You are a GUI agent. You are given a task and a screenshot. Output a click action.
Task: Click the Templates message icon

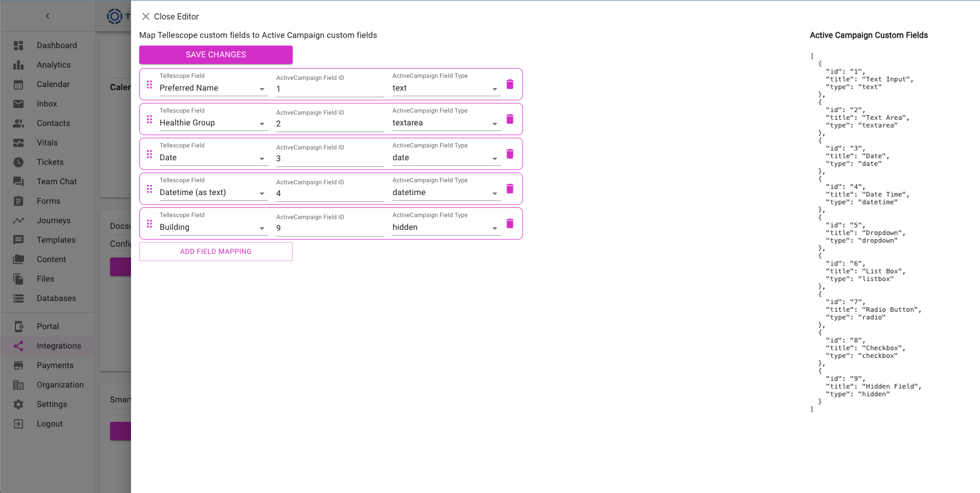tap(18, 240)
